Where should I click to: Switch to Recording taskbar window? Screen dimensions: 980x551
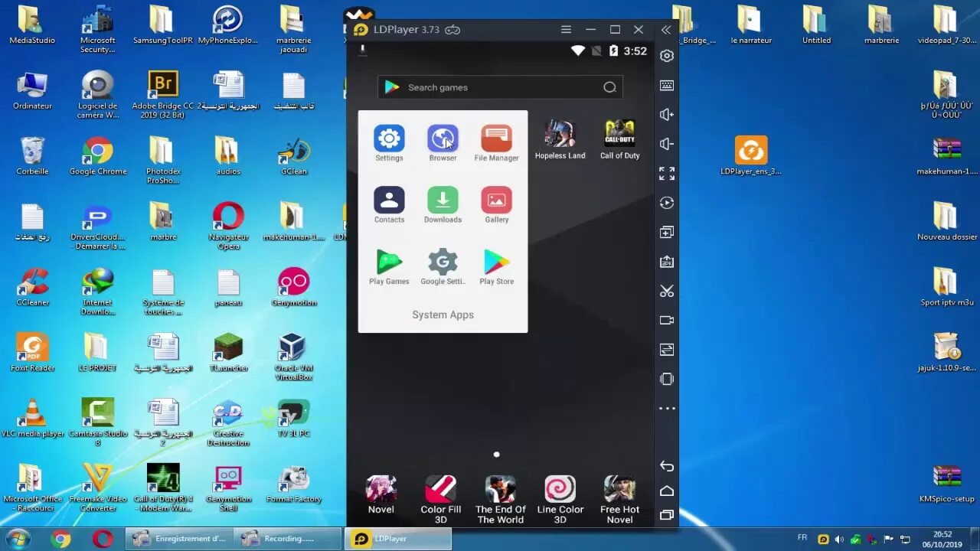[x=288, y=539]
